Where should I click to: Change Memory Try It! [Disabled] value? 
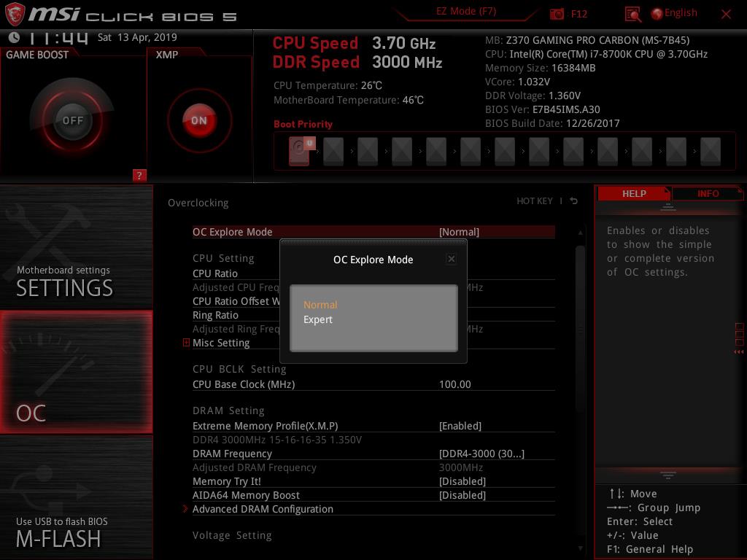tap(462, 481)
